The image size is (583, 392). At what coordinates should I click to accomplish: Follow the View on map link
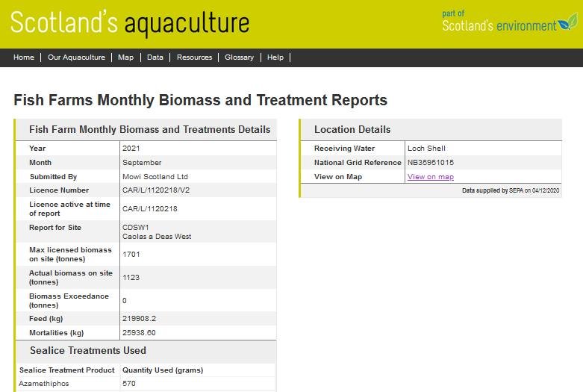point(430,177)
